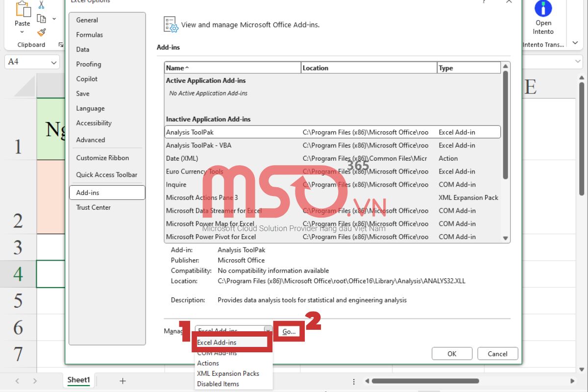Screen dimensions: 588x392
Task: Open the Accessibility options category
Action: click(107, 123)
